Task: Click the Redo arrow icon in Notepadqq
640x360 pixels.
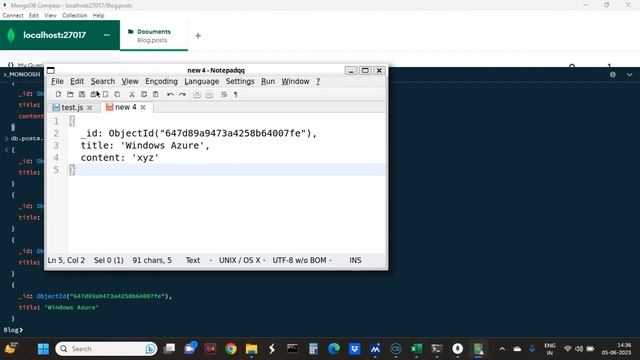Action: tap(182, 94)
